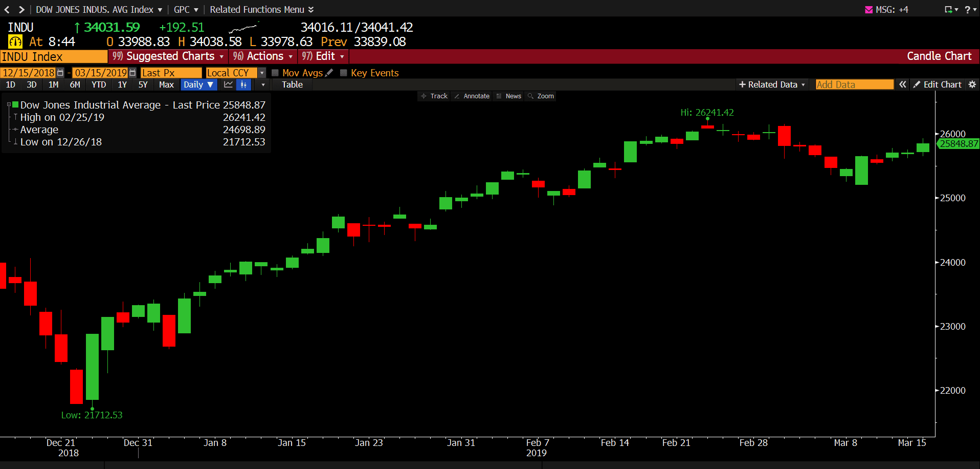Go forward with the right arrow
The width and height of the screenshot is (980, 469).
point(21,10)
